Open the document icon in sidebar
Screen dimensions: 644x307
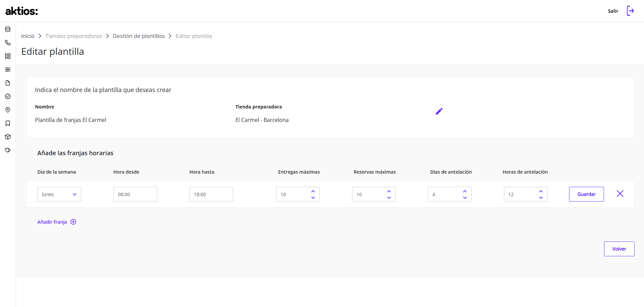point(8,83)
